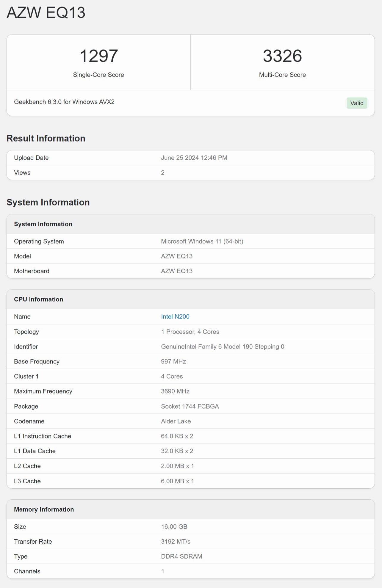Screen dimensions: 382x588
Task: Select the multi-core score 3326
Action: [282, 56]
